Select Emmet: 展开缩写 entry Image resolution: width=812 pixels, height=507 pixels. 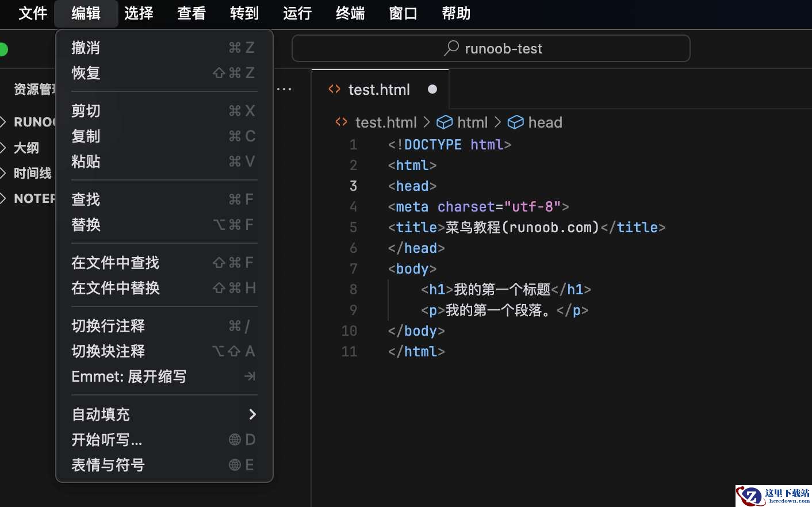click(164, 377)
